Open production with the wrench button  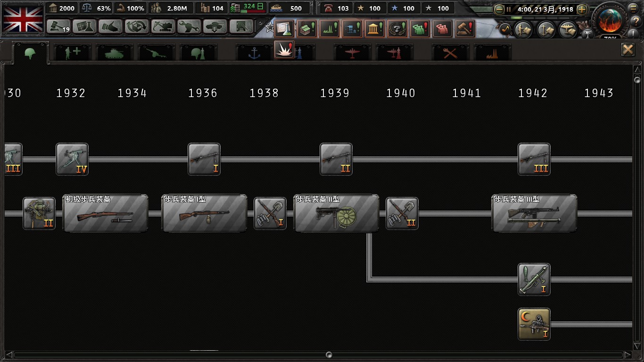(x=189, y=26)
